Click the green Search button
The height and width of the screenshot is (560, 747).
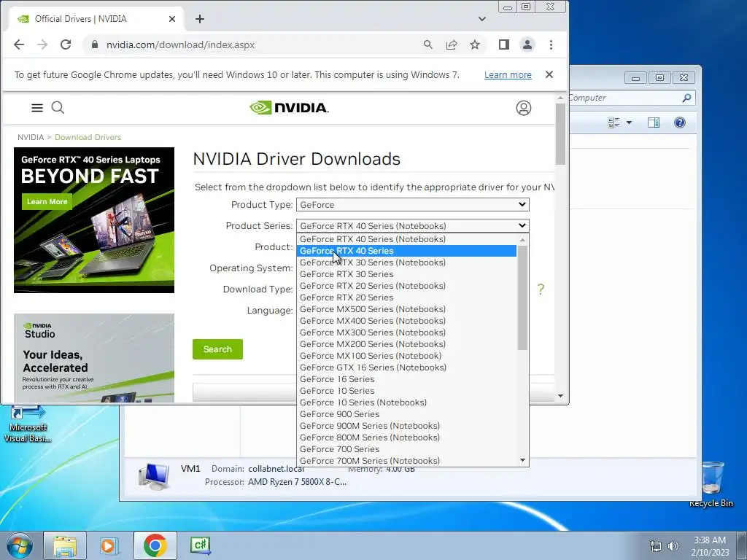point(217,349)
